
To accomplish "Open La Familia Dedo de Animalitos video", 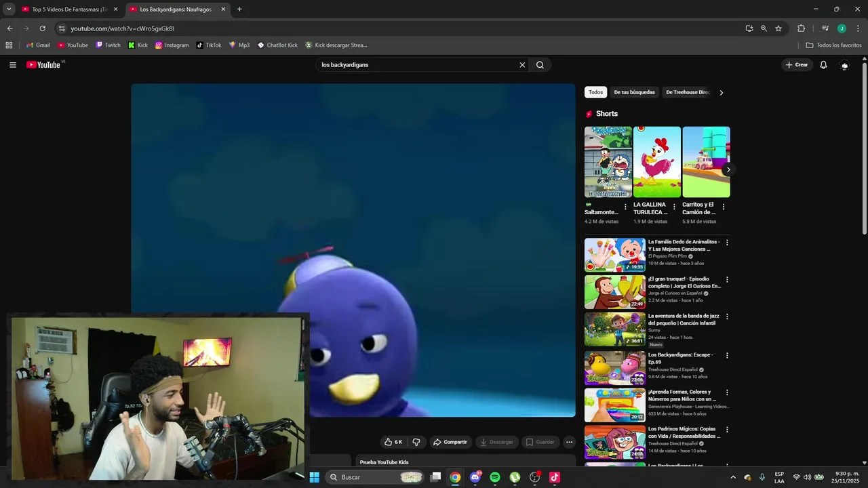I will point(615,255).
